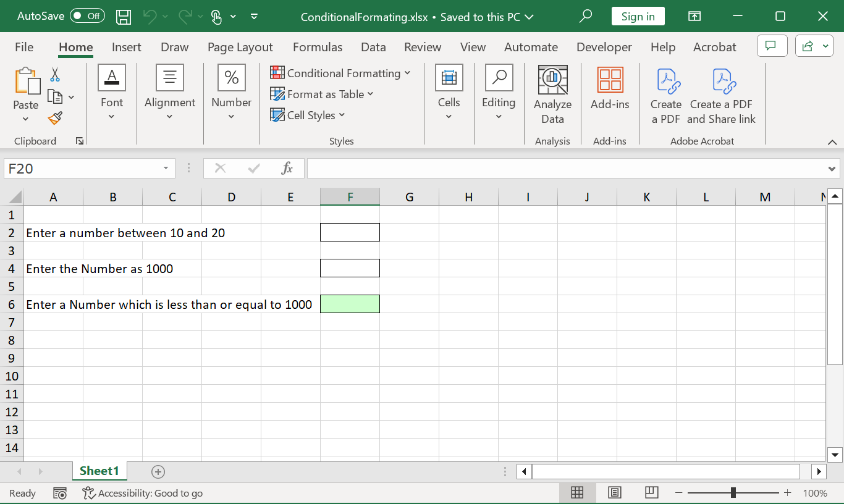Screen dimensions: 844x504
Task: Click the Analyze Data icon
Action: click(552, 80)
